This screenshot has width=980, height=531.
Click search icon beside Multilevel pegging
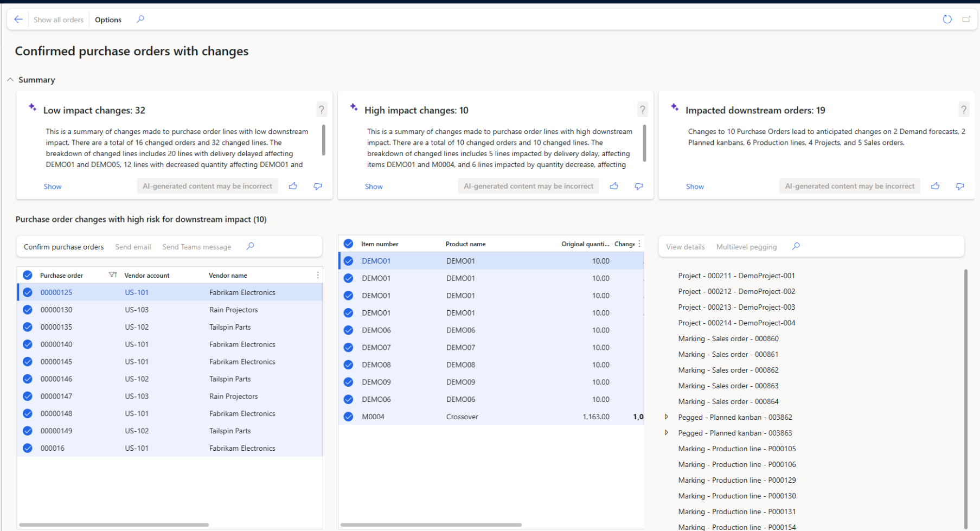click(796, 246)
